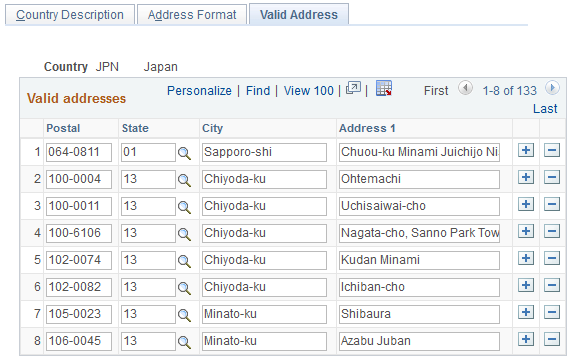
Task: Open the State lookup for Azabu Juban row
Action: [184, 342]
